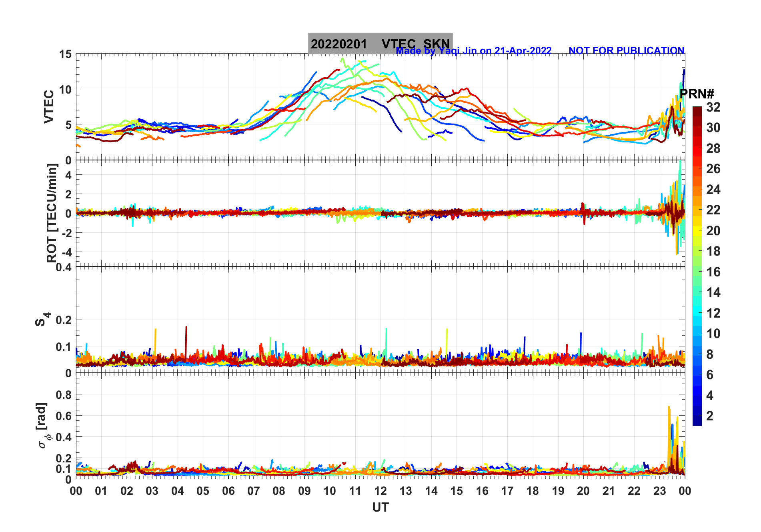This screenshot has height=532, width=761.
Task: Click the PRN# colorbar title
Action: 697,94
